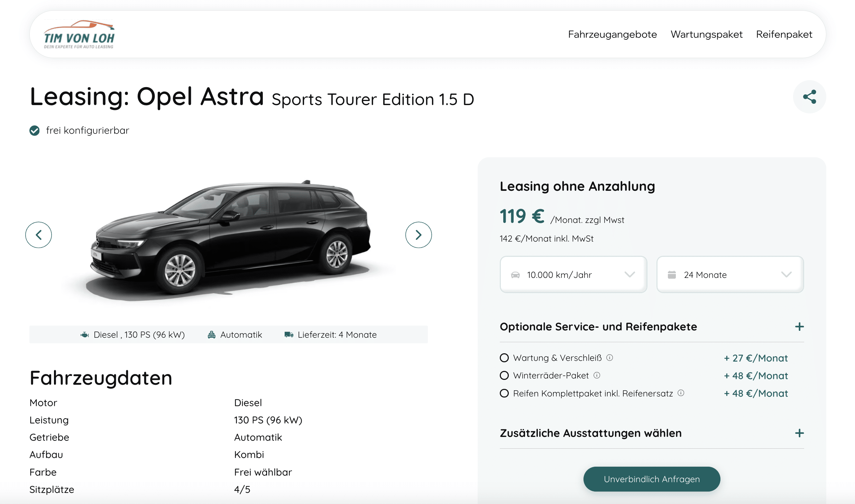The height and width of the screenshot is (504, 855).
Task: Click the Fahrzeugdaten heading
Action: coord(101,378)
